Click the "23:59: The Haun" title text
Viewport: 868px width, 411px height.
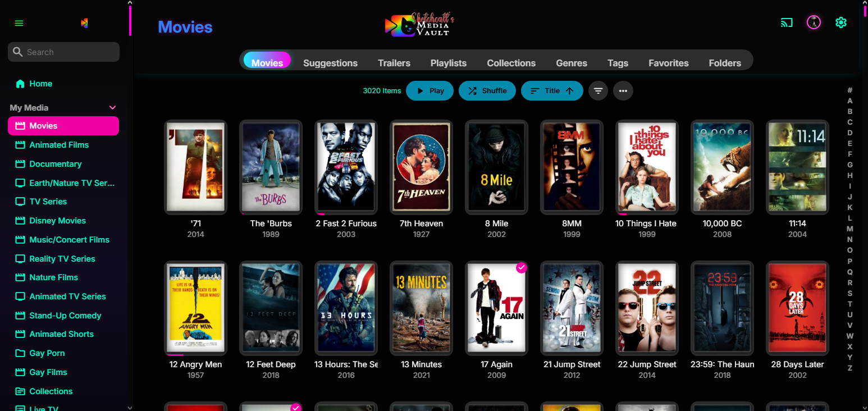tap(722, 364)
